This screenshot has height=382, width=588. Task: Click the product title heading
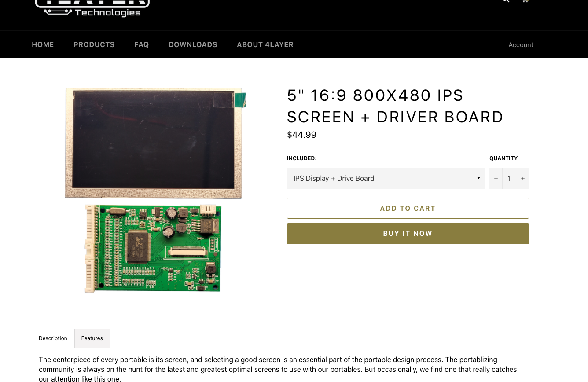pyautogui.click(x=395, y=106)
